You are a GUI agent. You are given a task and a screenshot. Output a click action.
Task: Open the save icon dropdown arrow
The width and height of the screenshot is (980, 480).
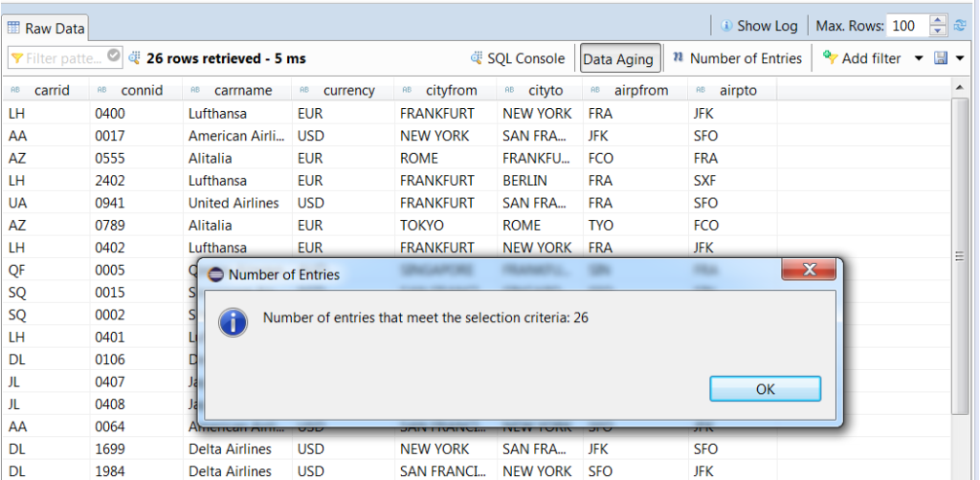point(959,58)
